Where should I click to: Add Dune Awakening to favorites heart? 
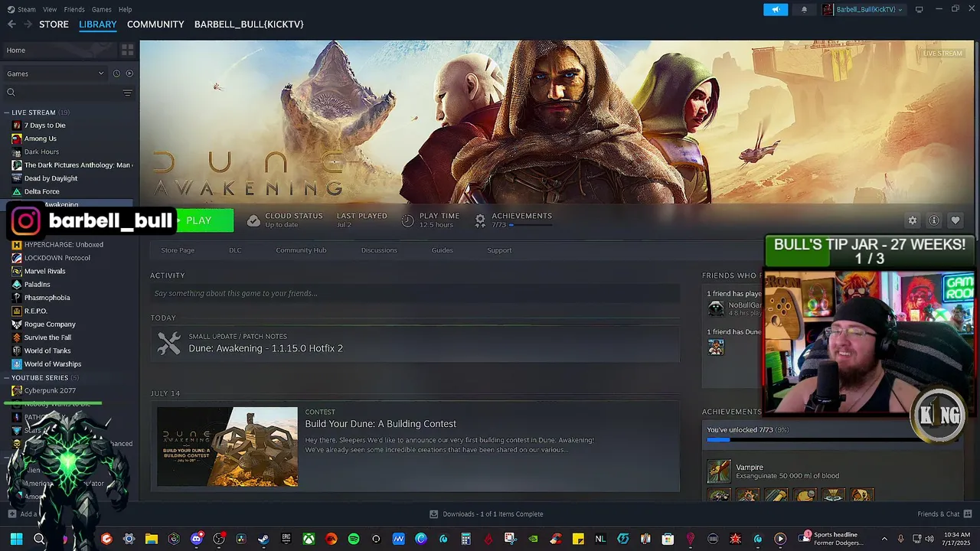(x=955, y=220)
